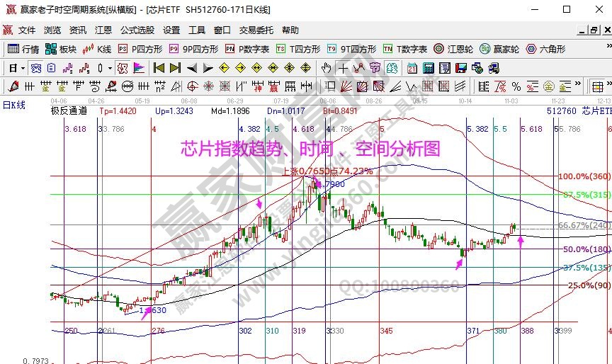
Task: Jump to first bar with skip-back arrow
Action: tap(159, 68)
